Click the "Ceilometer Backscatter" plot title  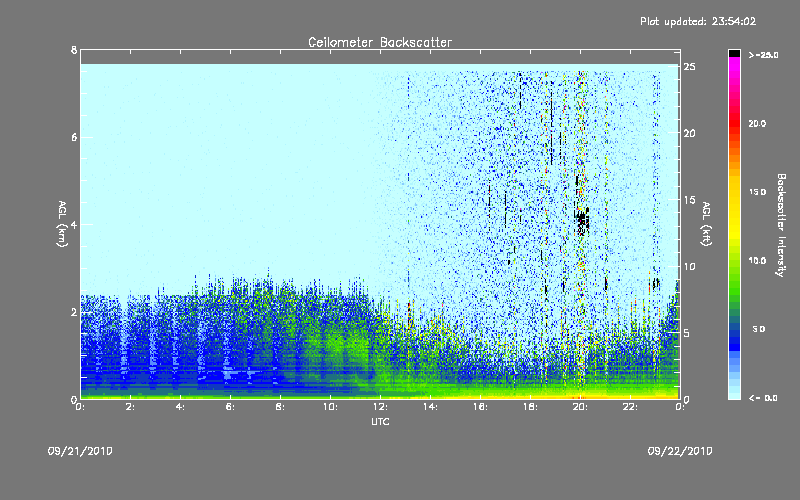coord(380,42)
